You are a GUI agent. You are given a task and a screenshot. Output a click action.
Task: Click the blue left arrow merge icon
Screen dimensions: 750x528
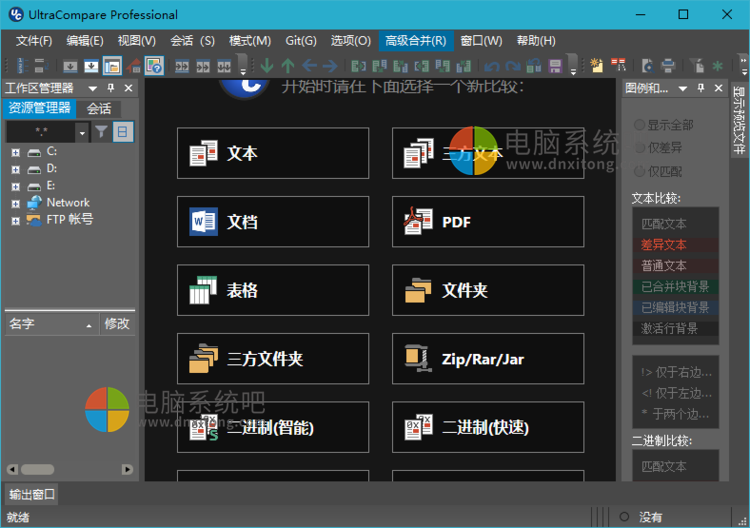pos(309,66)
